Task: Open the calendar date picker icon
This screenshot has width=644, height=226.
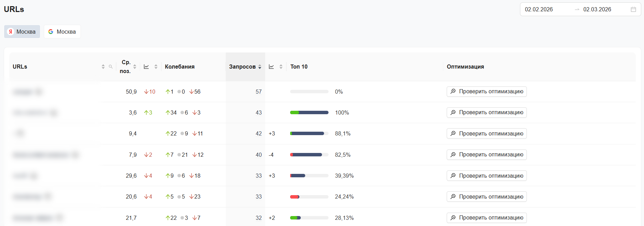Action: [x=633, y=9]
